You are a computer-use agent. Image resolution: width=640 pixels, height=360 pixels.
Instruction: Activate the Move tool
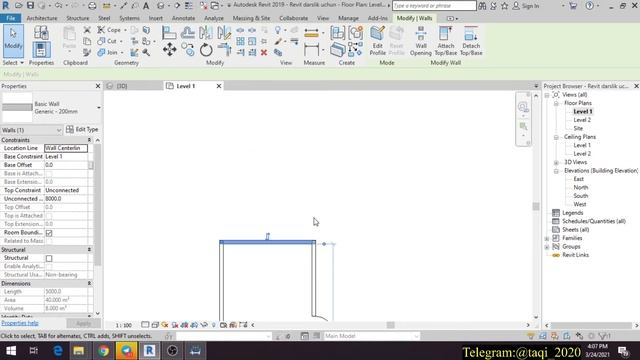(169, 50)
